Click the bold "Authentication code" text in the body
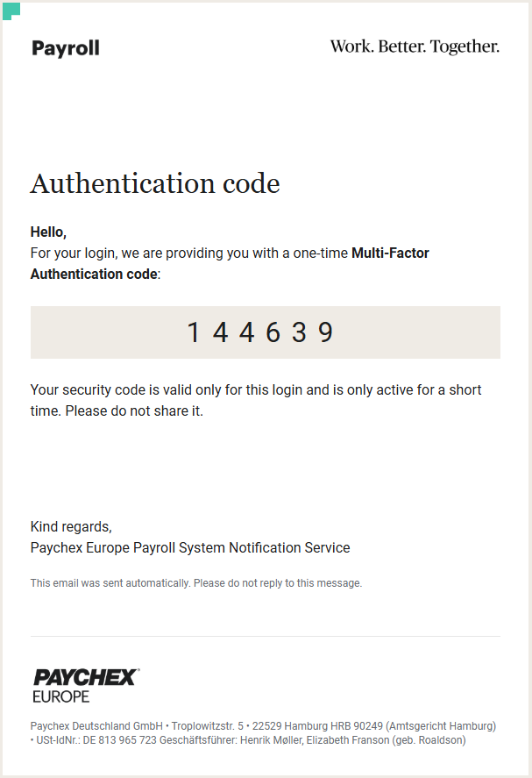532x778 pixels. 94,275
